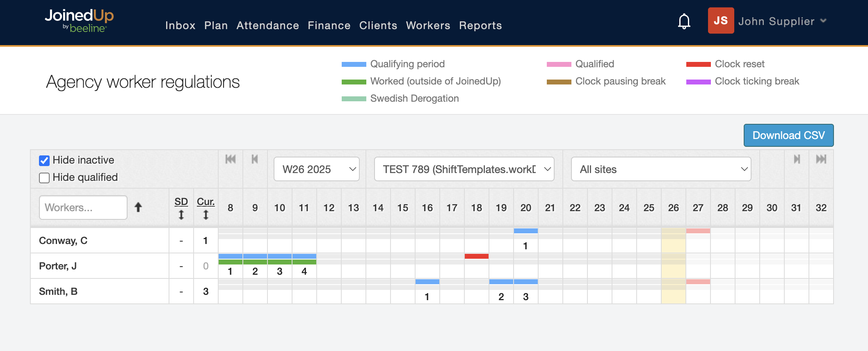Expand the TEST 789 client dropdown
Image resolution: width=868 pixels, height=351 pixels.
point(464,169)
